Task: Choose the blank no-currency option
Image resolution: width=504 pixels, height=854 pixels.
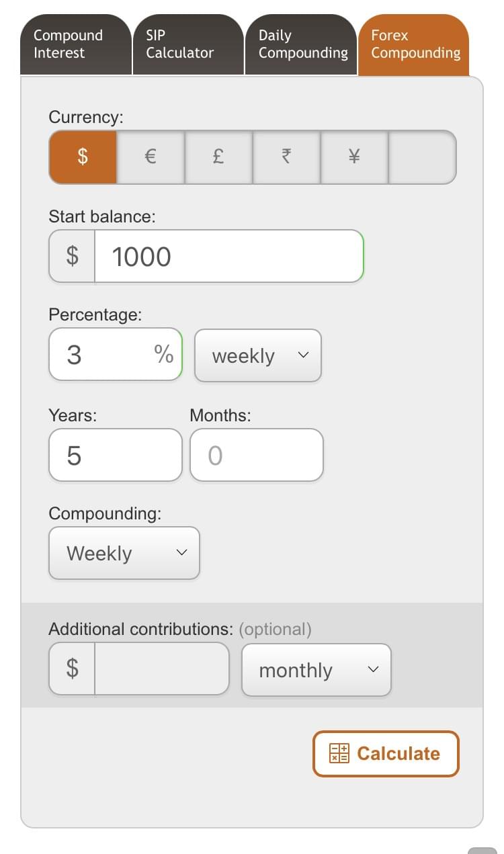Action: coord(422,157)
